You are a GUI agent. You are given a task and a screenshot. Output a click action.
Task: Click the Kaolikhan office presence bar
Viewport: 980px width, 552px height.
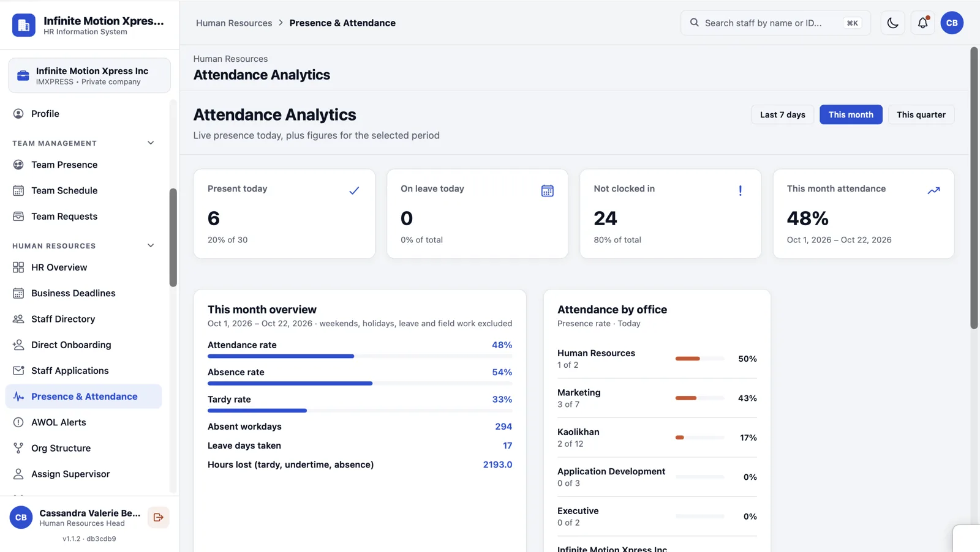coord(700,438)
